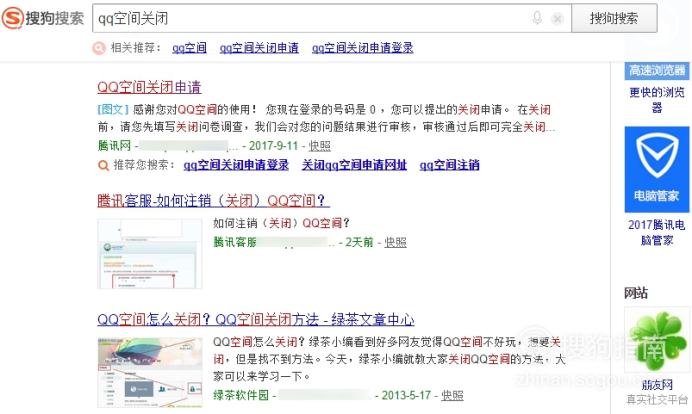Image resolution: width=692 pixels, height=414 pixels.
Task: Clear the search box with the X icon
Action: click(557, 19)
